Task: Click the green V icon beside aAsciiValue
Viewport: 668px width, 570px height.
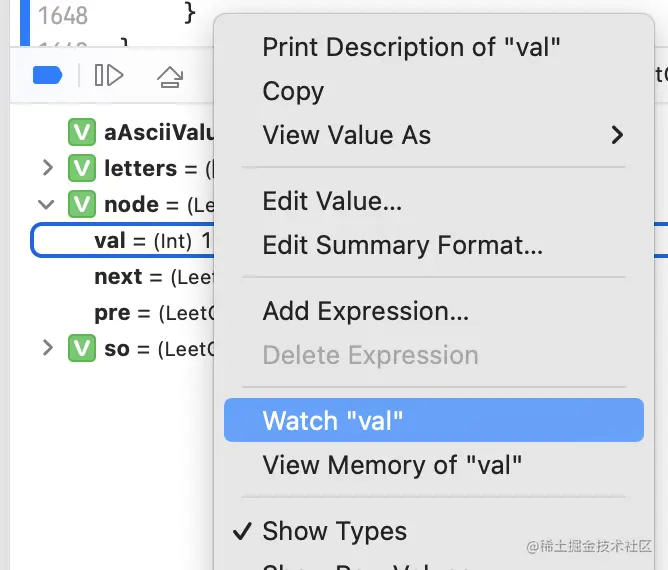Action: click(x=81, y=132)
